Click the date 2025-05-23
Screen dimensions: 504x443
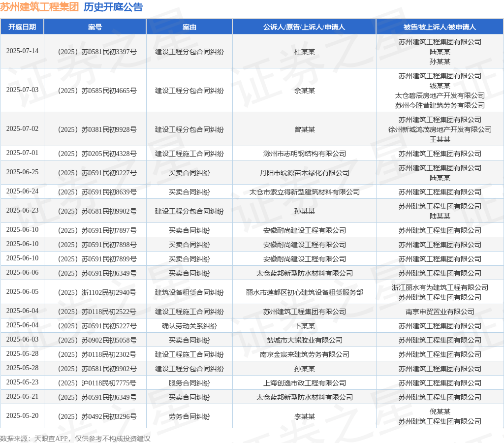pyautogui.click(x=22, y=382)
